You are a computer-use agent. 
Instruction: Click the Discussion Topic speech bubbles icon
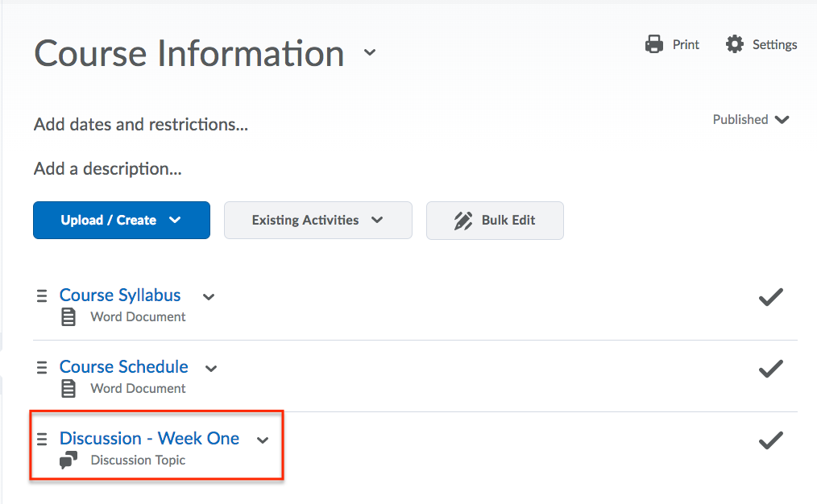click(69, 461)
